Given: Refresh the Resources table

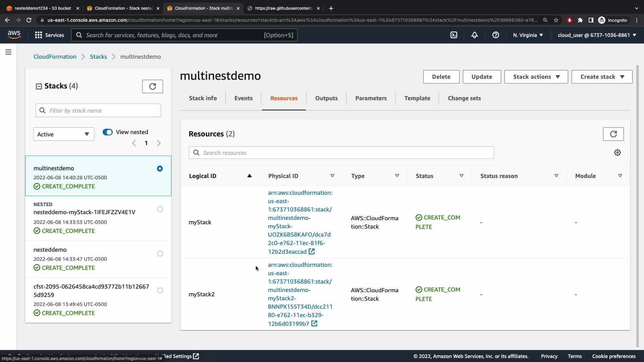Looking at the screenshot, I should coord(613,134).
